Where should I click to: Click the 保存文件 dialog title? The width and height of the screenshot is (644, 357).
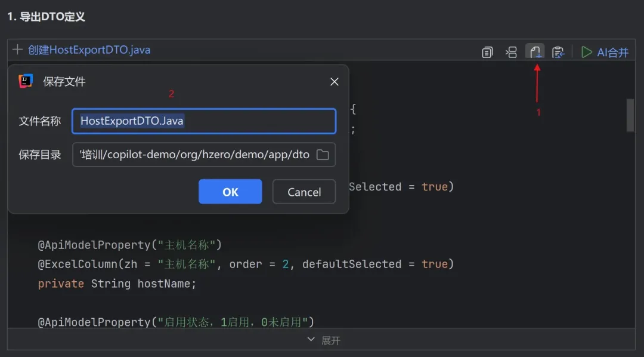(64, 81)
